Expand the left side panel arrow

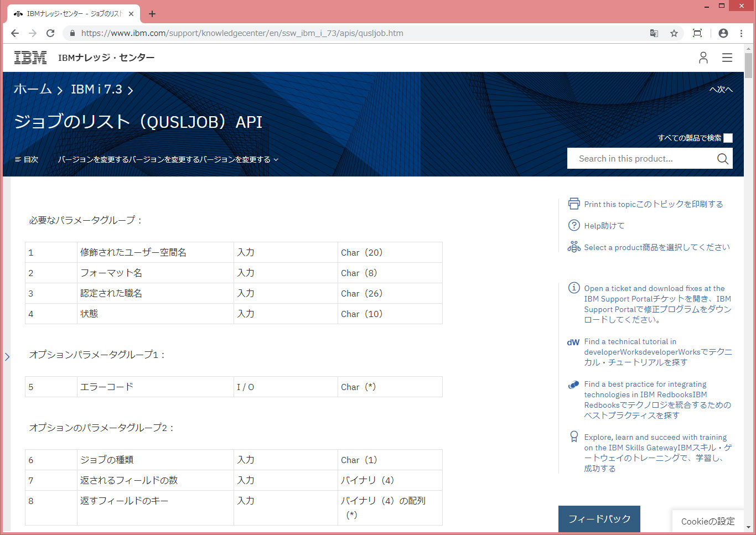point(7,357)
